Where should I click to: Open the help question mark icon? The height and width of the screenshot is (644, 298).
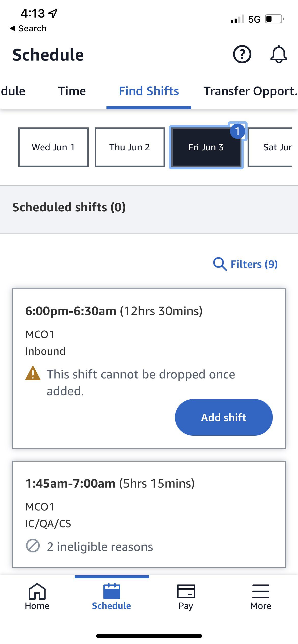click(242, 54)
